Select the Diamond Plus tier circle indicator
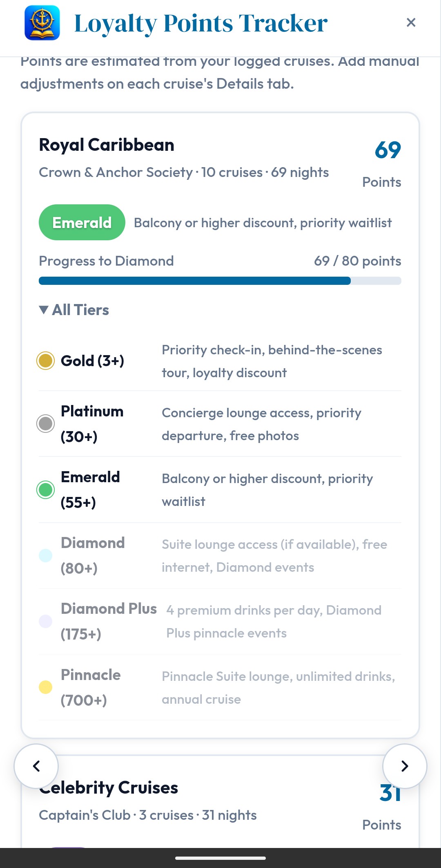 pyautogui.click(x=46, y=621)
